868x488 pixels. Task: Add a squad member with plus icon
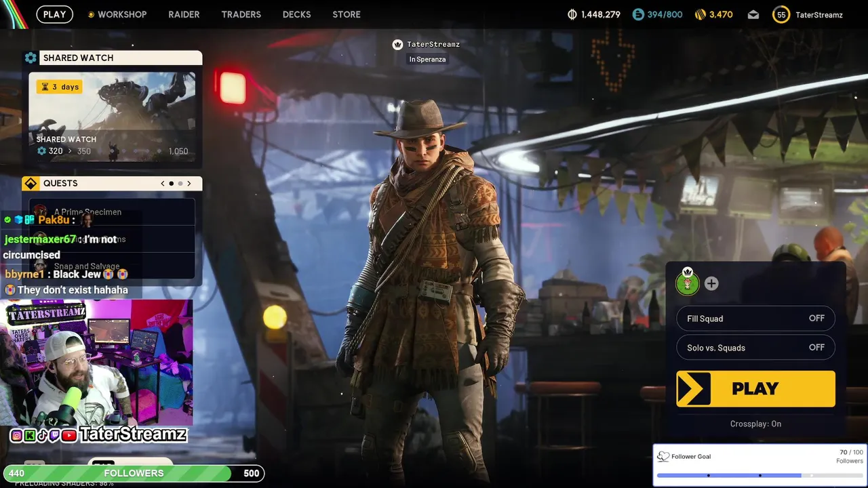[711, 284]
